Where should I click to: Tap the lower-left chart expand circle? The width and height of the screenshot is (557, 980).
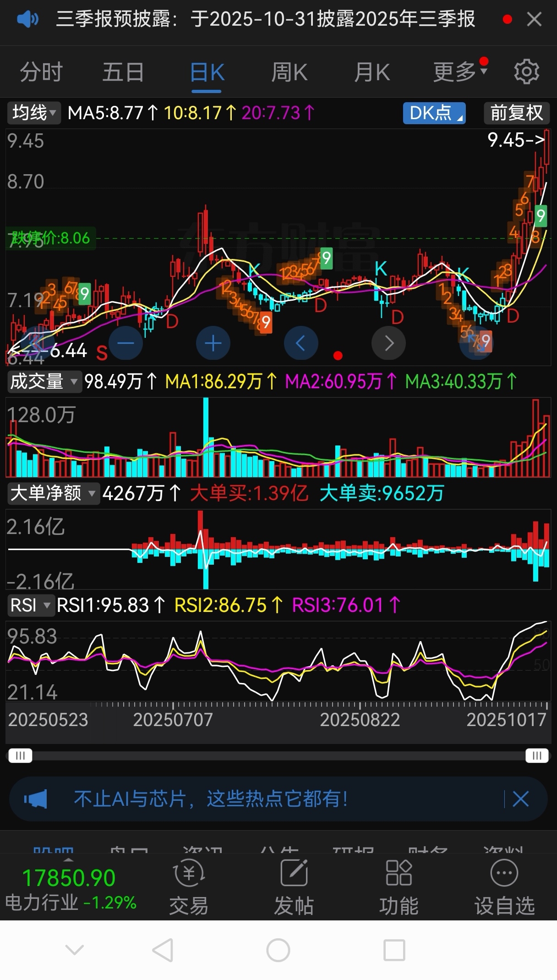(x=38, y=343)
